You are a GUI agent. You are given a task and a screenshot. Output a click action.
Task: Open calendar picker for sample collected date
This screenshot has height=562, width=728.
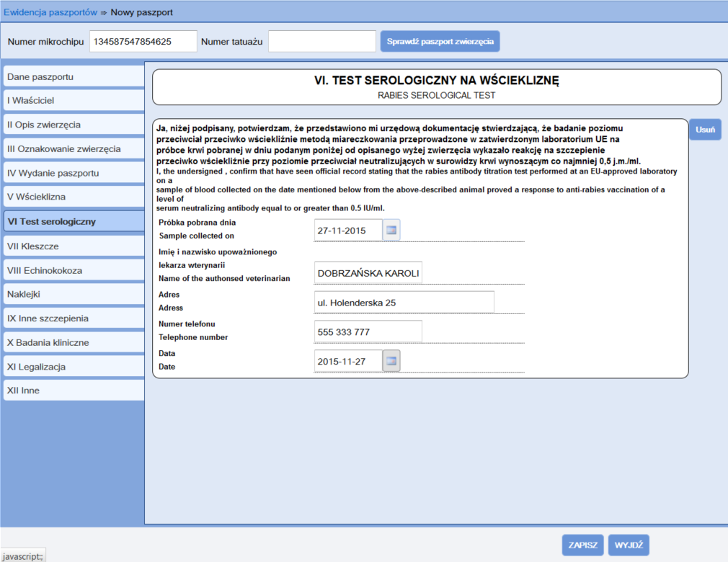point(391,230)
